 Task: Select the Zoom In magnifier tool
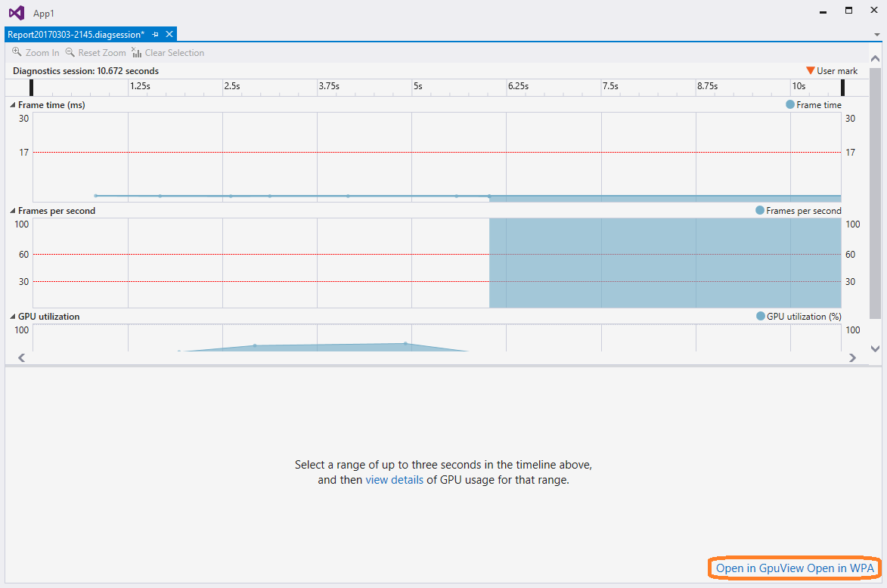click(17, 52)
